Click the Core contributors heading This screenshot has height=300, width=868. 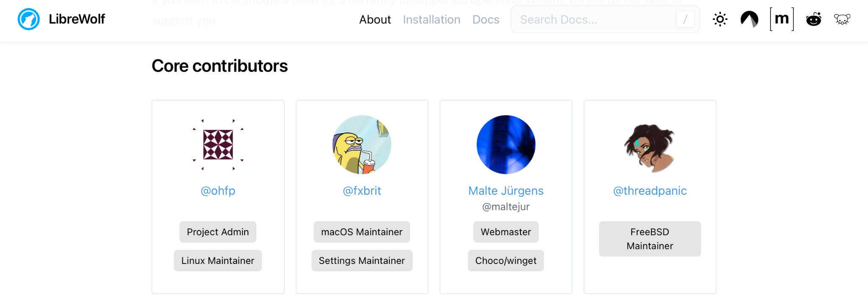pyautogui.click(x=220, y=66)
